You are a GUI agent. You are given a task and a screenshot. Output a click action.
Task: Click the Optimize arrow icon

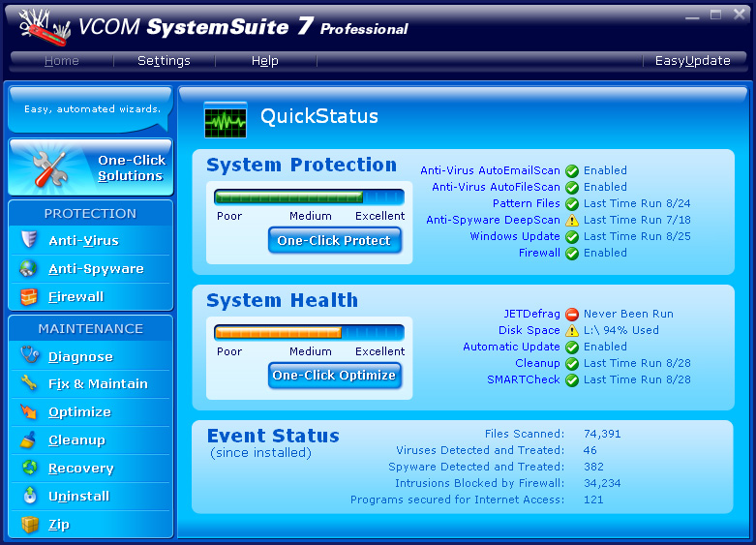[x=28, y=411]
